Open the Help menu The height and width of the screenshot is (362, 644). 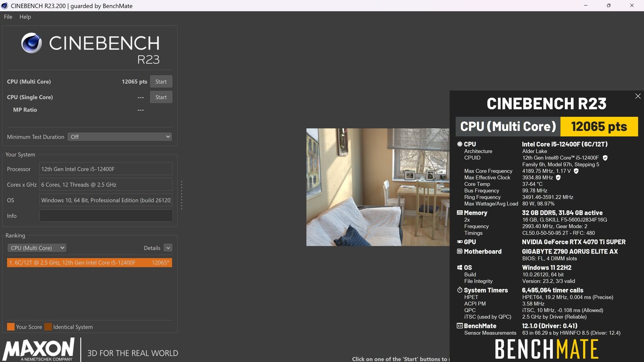25,16
